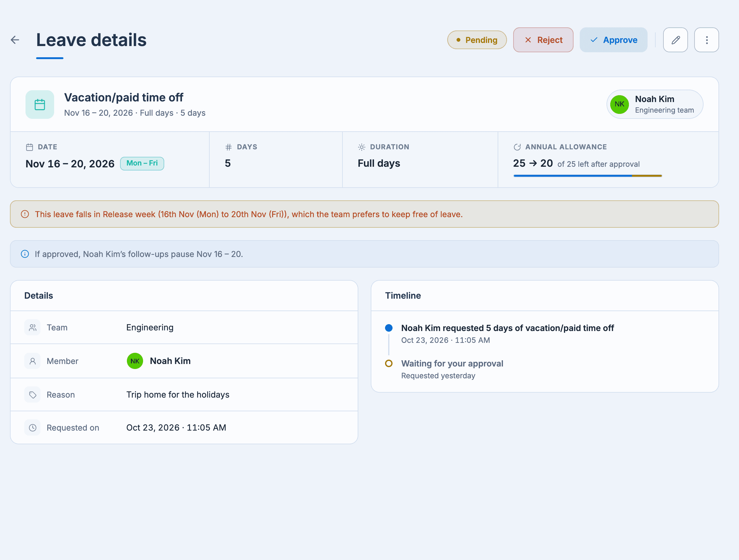739x560 pixels.
Task: Go back using the left arrow icon
Action: (x=15, y=40)
